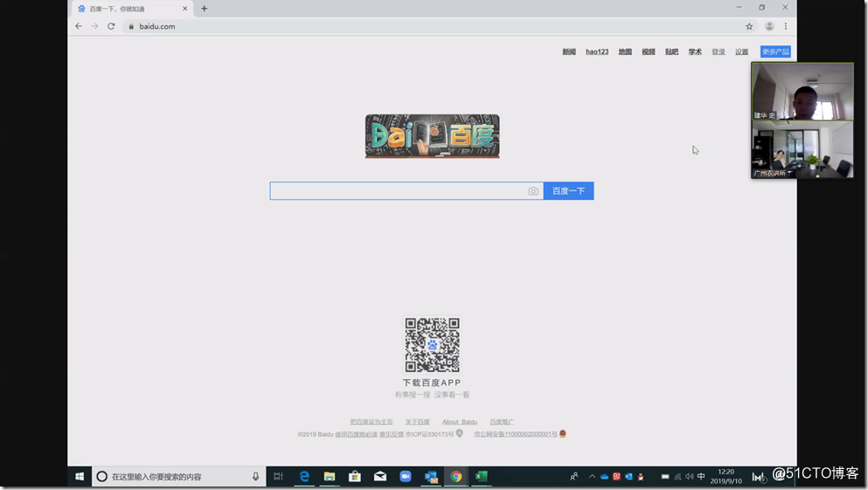Open the 设置 settings link
The height and width of the screenshot is (490, 868).
741,52
